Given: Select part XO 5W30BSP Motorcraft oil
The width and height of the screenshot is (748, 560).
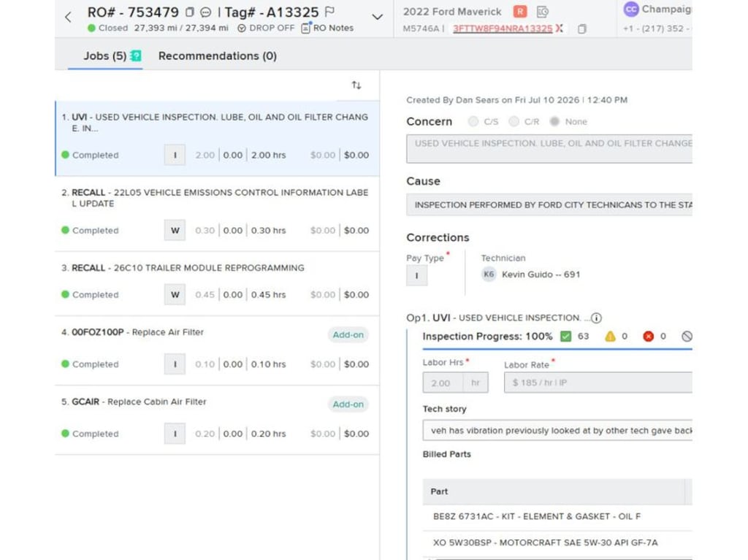Looking at the screenshot, I should [x=557, y=542].
